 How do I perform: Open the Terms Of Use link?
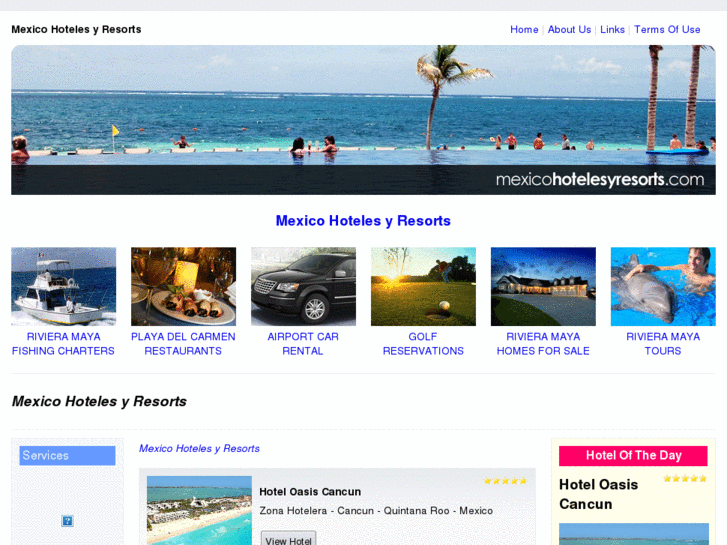(x=667, y=30)
